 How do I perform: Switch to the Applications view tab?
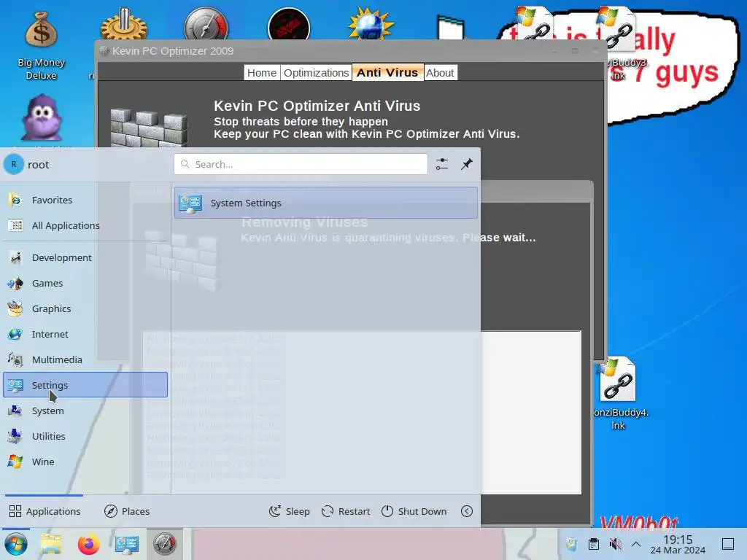44,511
